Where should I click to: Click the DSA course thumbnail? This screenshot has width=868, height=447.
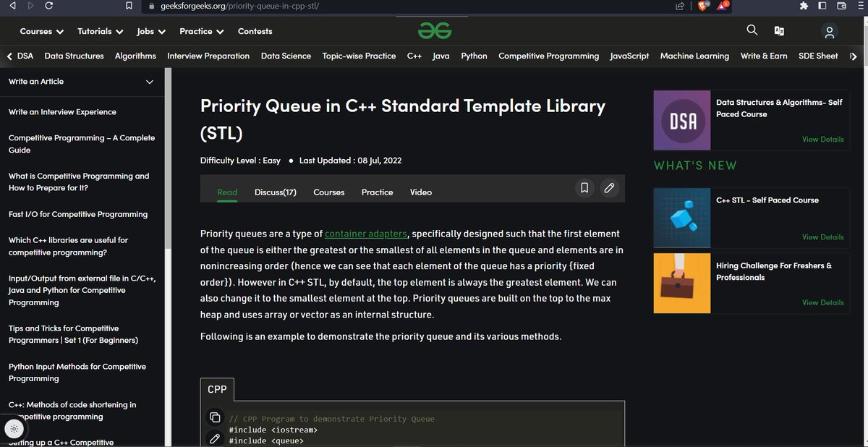tap(682, 120)
